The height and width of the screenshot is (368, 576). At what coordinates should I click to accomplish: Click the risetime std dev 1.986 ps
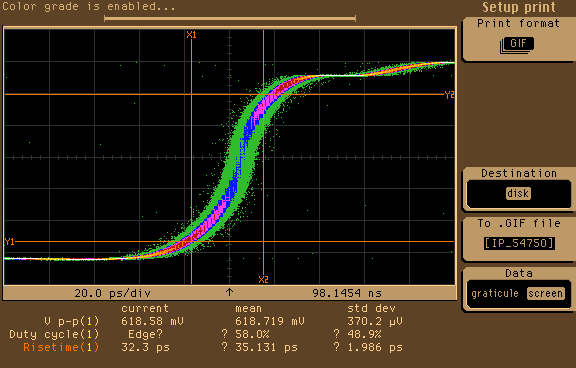point(375,347)
